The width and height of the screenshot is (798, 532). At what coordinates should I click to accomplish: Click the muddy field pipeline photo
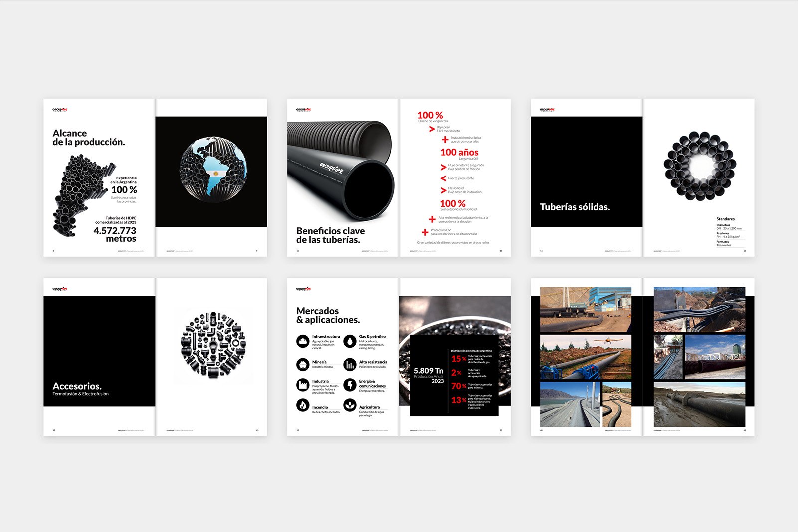pos(699,404)
